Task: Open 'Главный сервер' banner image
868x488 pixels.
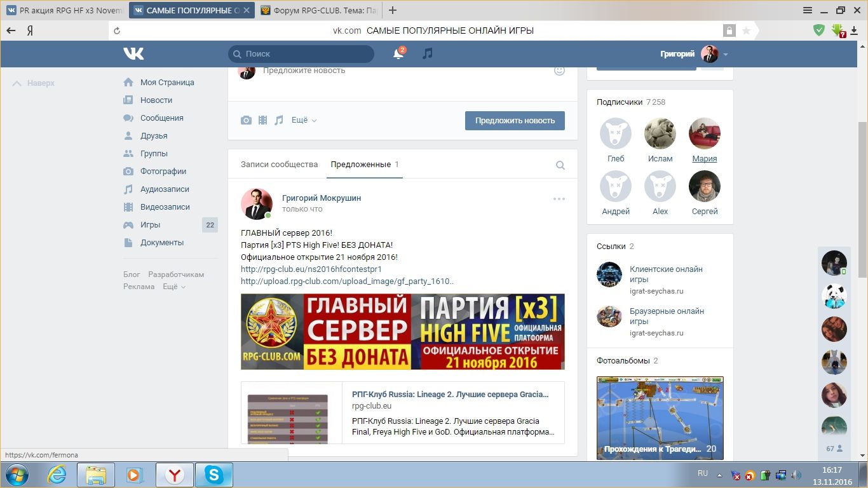Action: click(x=402, y=331)
